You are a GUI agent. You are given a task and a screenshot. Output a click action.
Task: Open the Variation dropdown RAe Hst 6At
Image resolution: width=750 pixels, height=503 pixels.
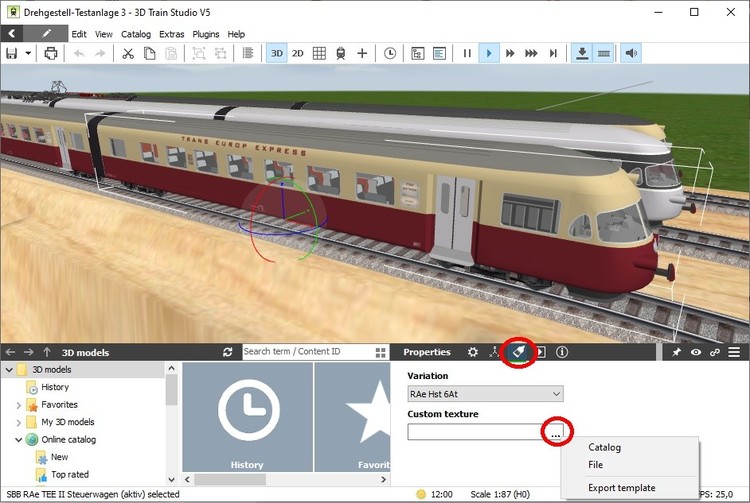pyautogui.click(x=485, y=394)
